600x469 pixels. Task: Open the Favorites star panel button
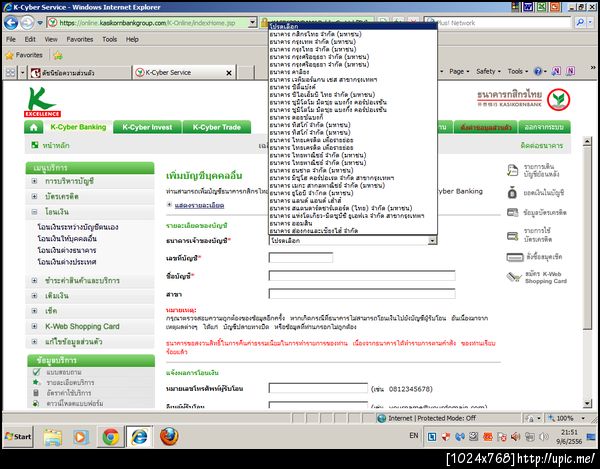point(24,55)
